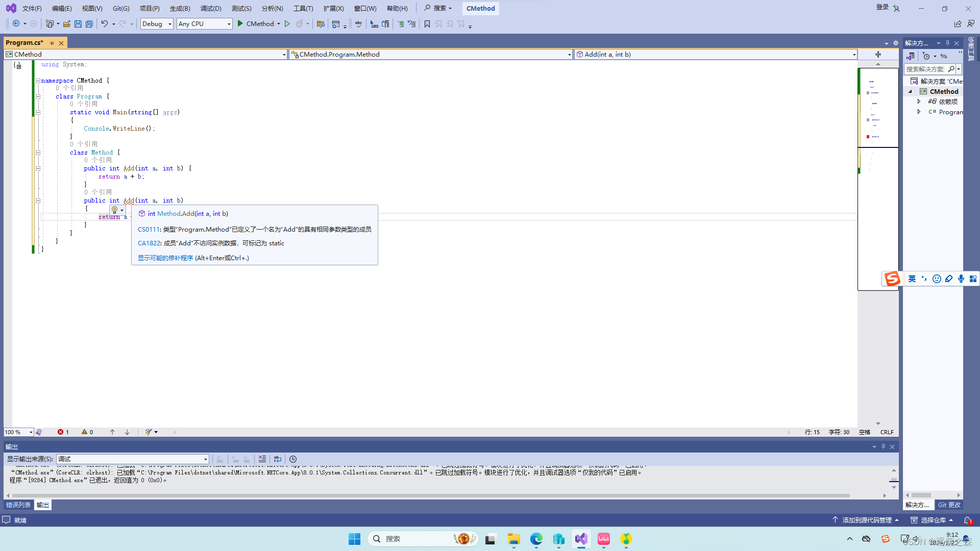Click the warning count indicator

87,432
